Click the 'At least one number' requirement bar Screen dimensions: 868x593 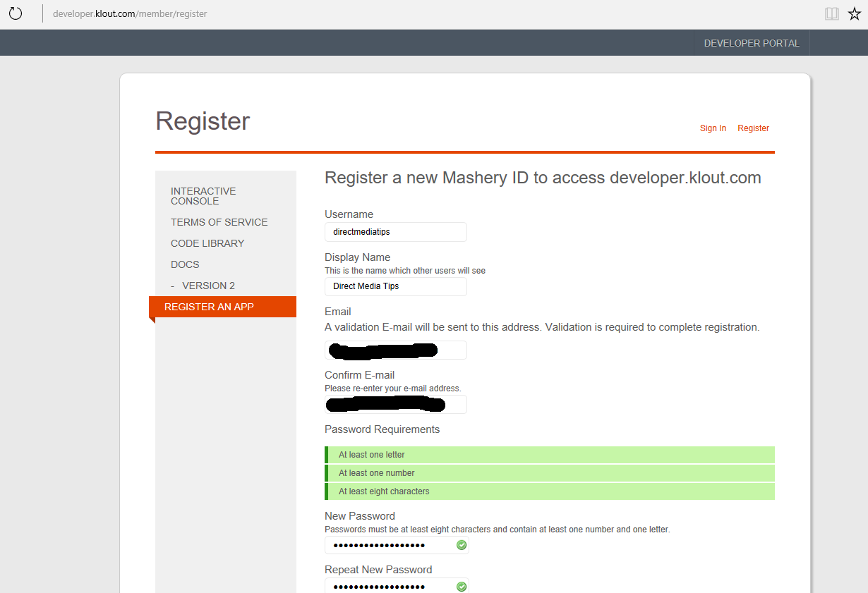550,472
